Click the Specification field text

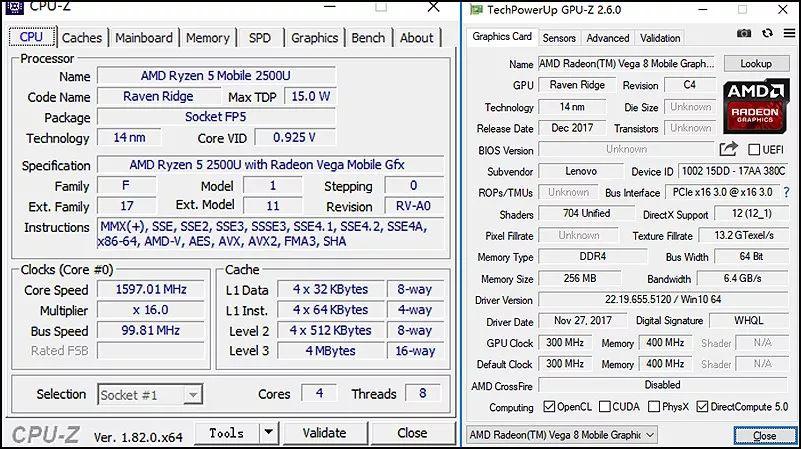tap(267, 164)
